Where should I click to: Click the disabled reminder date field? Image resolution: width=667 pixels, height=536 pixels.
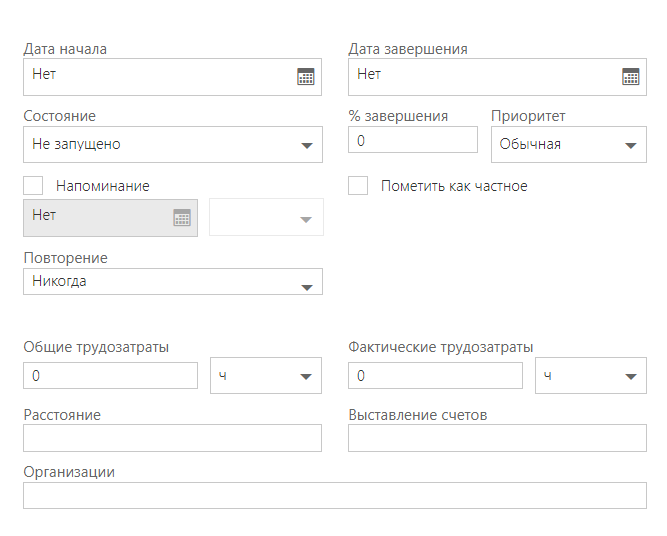(111, 218)
